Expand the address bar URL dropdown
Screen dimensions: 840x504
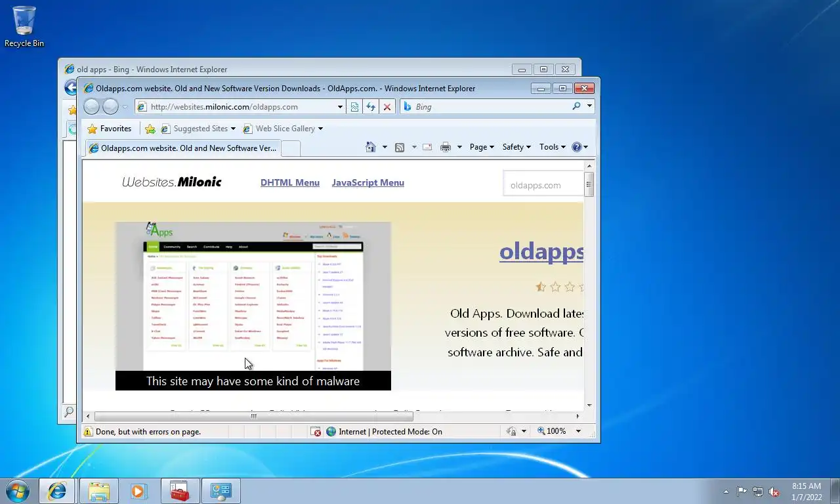coord(340,107)
